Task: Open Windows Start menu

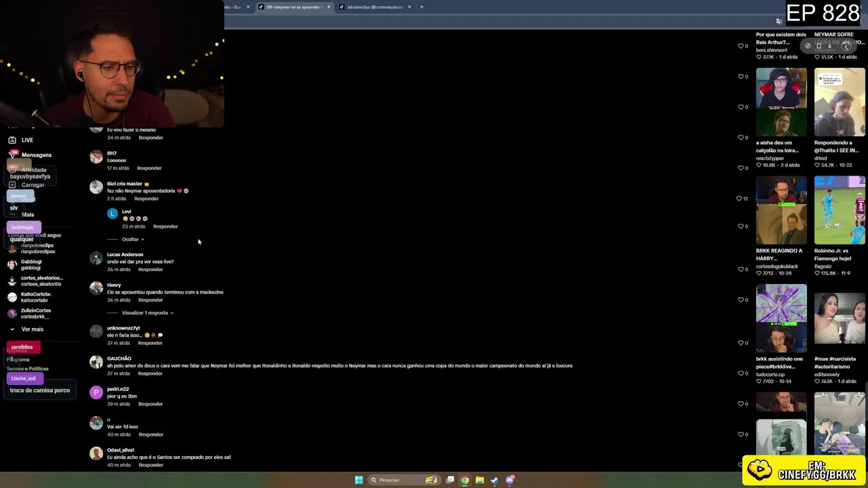Action: tap(359, 480)
